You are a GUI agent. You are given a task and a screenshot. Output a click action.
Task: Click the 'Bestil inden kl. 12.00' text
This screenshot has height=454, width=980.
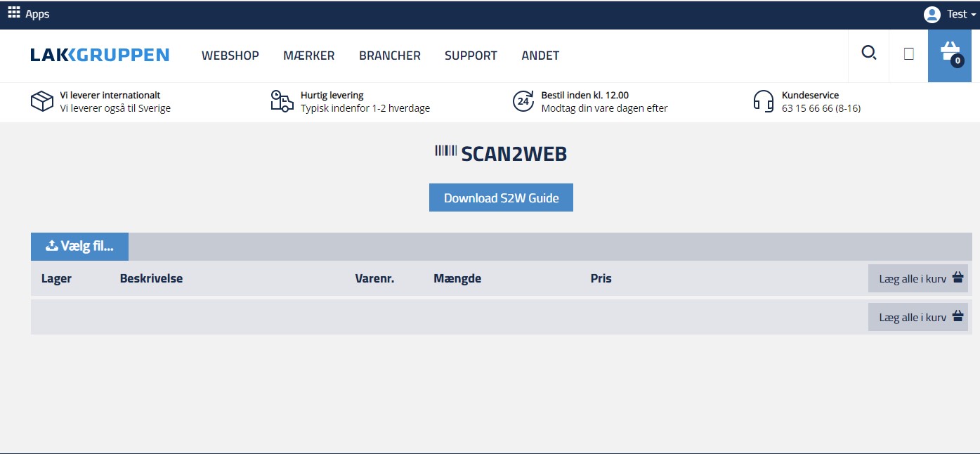585,95
